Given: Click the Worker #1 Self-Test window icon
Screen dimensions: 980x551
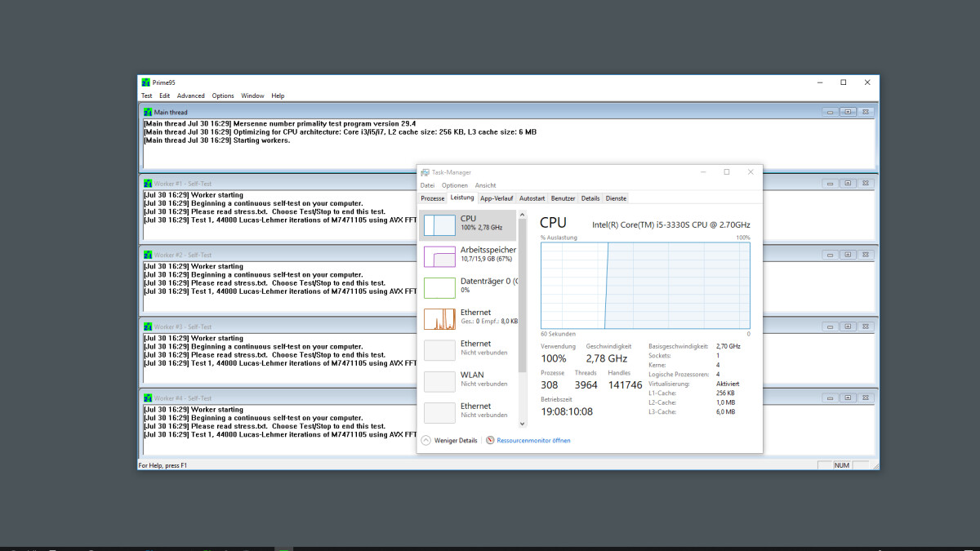Looking at the screenshot, I should [148, 184].
